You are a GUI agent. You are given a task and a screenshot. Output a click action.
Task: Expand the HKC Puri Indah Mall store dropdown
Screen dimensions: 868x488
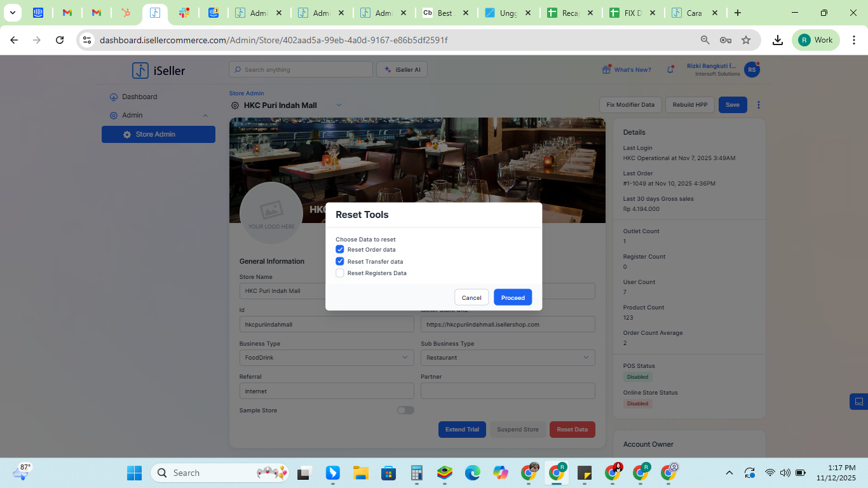coord(339,105)
